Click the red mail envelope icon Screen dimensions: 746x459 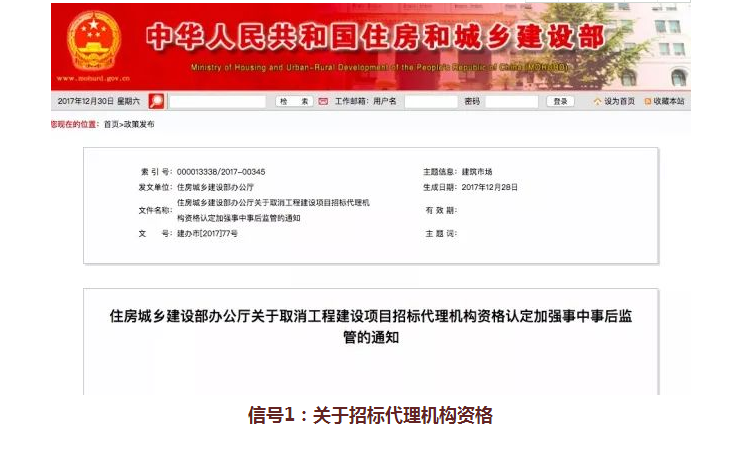tap(323, 101)
